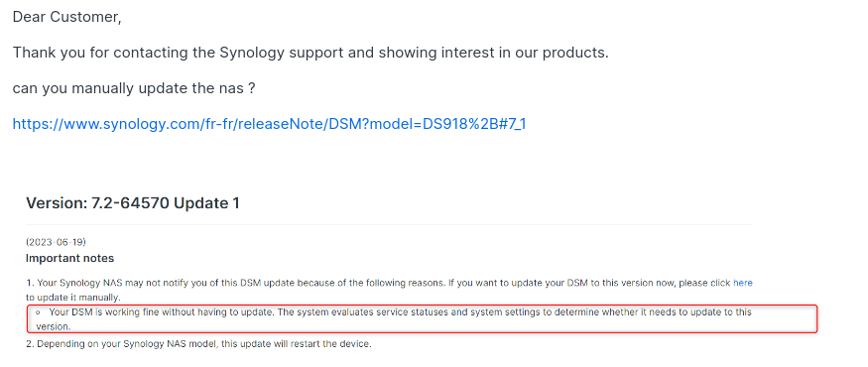The width and height of the screenshot is (868, 367).
Task: Select the "Important notes" heading
Action: pos(69,258)
